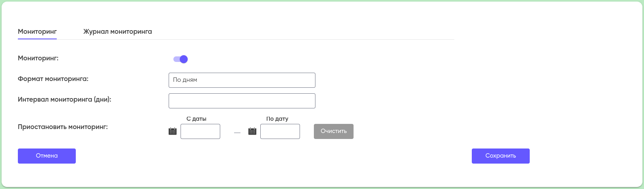Click the "Интервал мониторинга (дни):" label

(x=65, y=99)
